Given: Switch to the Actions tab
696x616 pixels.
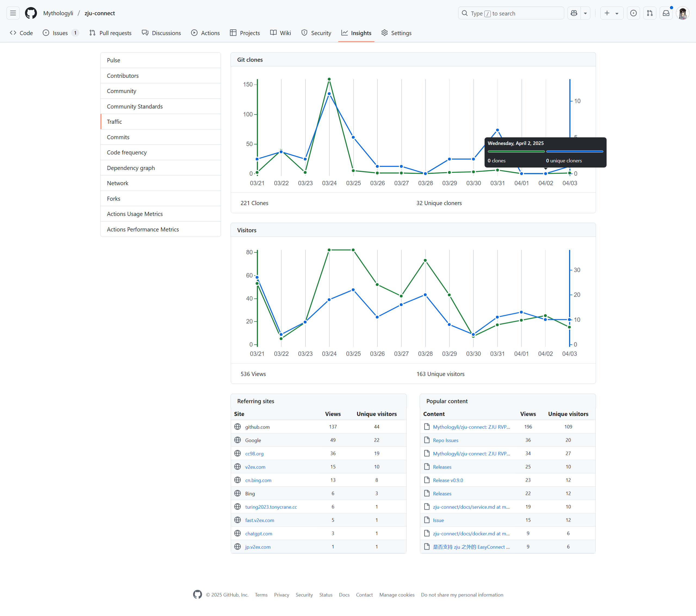Looking at the screenshot, I should [205, 33].
